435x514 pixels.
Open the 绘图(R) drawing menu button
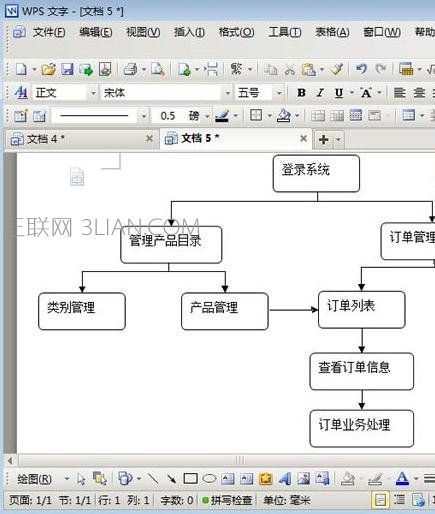click(35, 479)
